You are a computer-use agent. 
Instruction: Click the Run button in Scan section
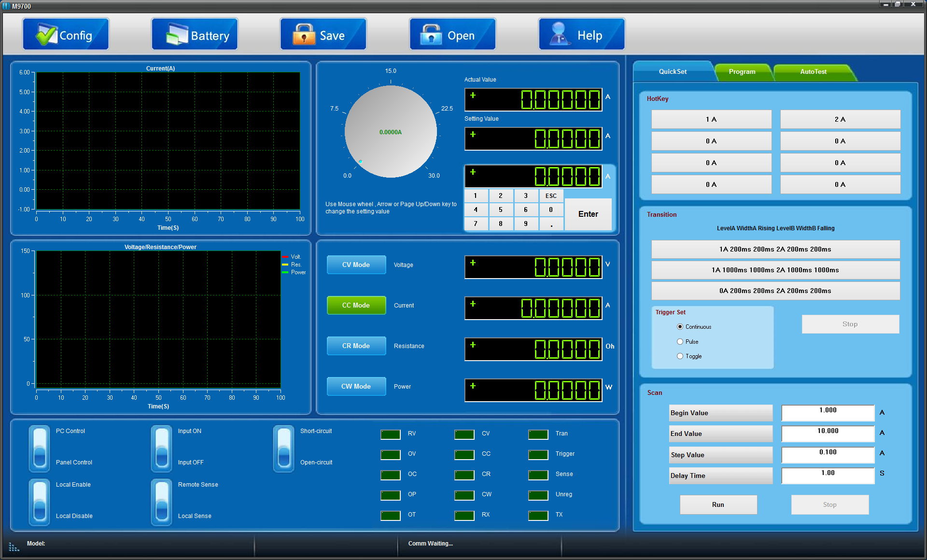pyautogui.click(x=718, y=504)
